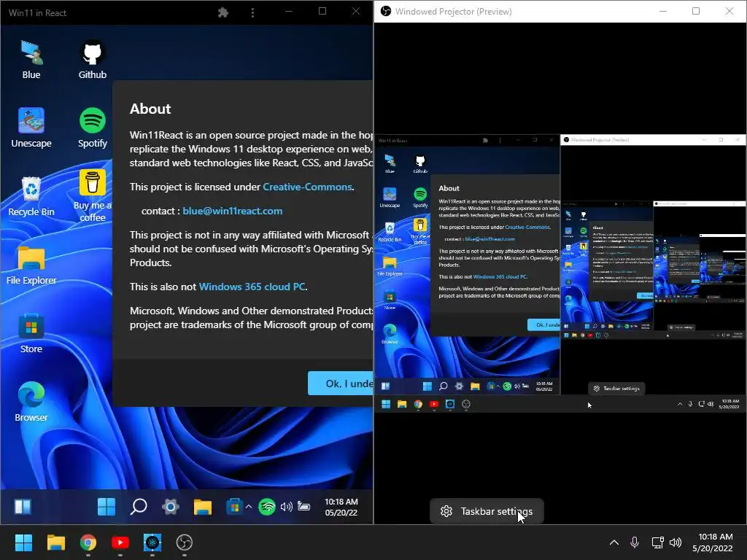The image size is (747, 560).
Task: Click battery icon in Win11React taskbar
Action: [303, 506]
